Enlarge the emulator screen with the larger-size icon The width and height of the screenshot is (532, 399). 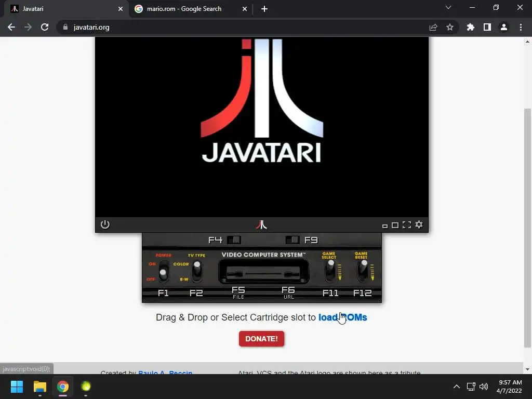[x=395, y=225]
